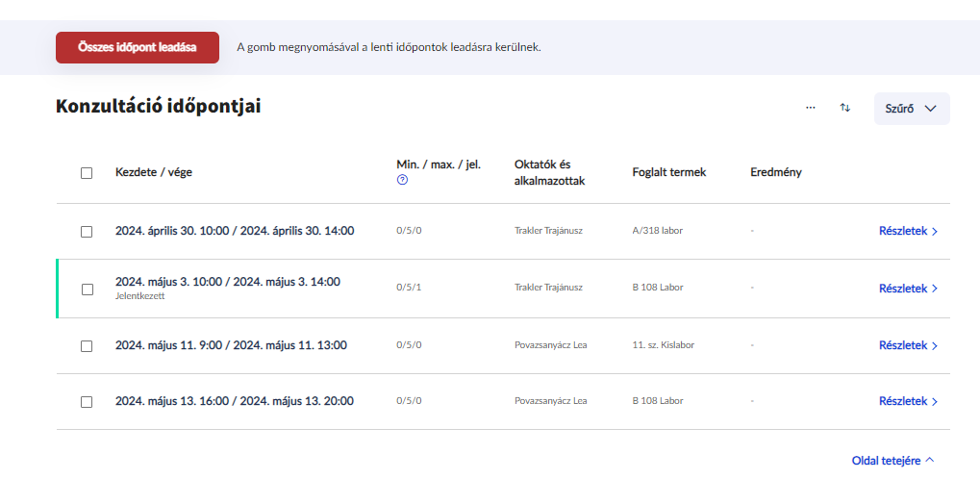Click the help icon under Min./max./jel.
Image resolution: width=980 pixels, height=504 pixels.
(x=402, y=180)
